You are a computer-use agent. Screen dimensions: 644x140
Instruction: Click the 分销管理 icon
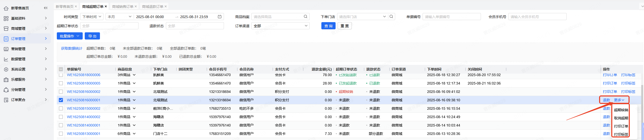6,90
